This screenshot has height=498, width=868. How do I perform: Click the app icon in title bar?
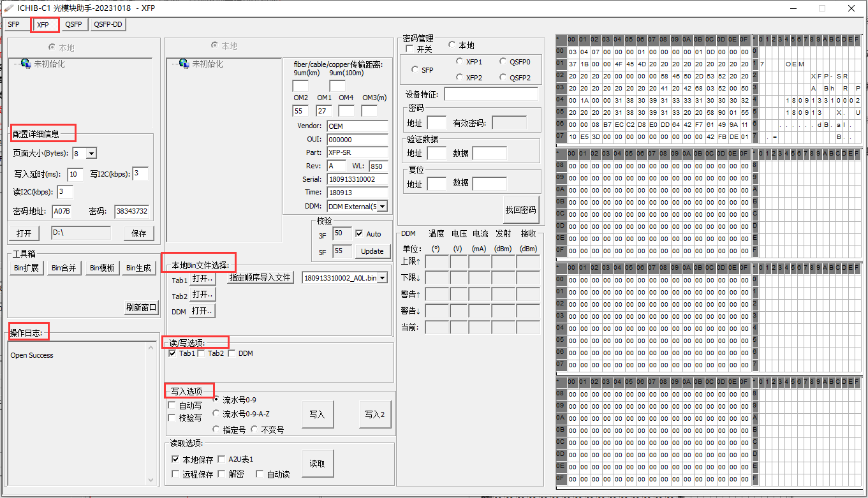point(9,8)
